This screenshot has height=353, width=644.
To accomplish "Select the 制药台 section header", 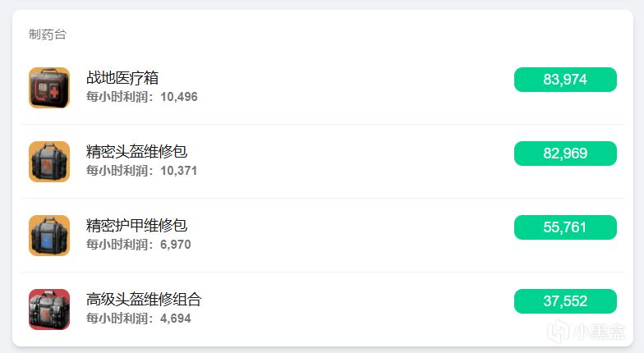I will (47, 34).
